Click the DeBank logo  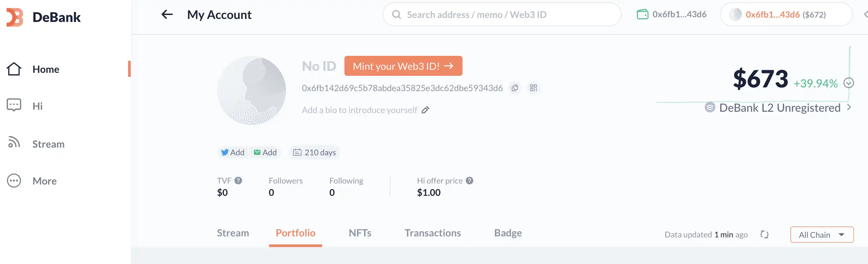pos(44,17)
